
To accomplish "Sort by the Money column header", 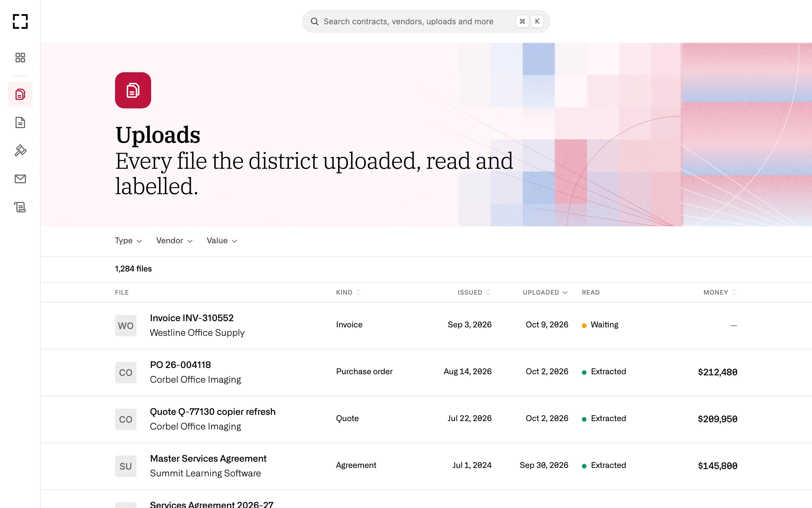I will tap(720, 292).
